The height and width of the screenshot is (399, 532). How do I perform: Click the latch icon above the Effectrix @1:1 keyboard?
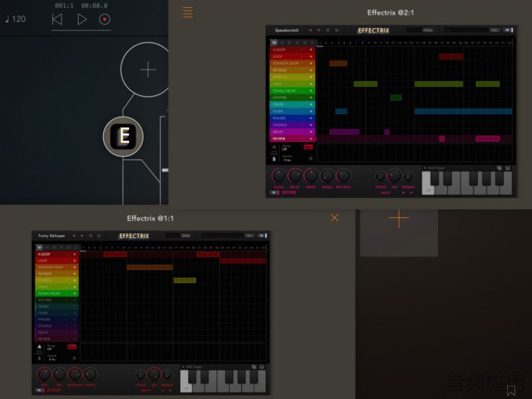pos(261,367)
